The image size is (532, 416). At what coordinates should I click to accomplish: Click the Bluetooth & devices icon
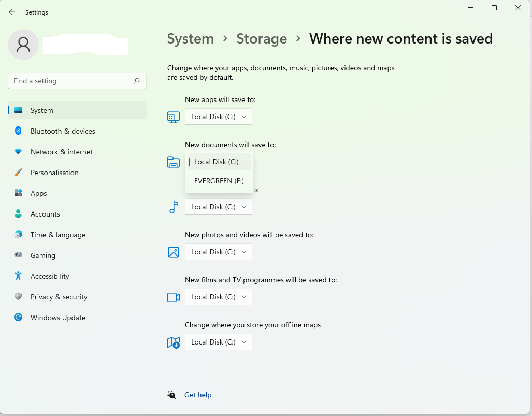pos(18,131)
